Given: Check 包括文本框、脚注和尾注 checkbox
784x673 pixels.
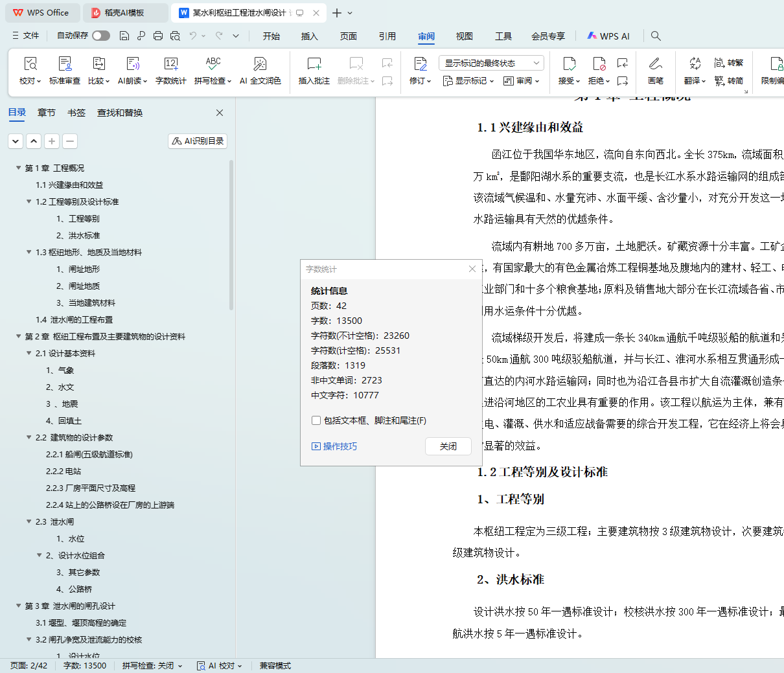Looking at the screenshot, I should point(316,420).
